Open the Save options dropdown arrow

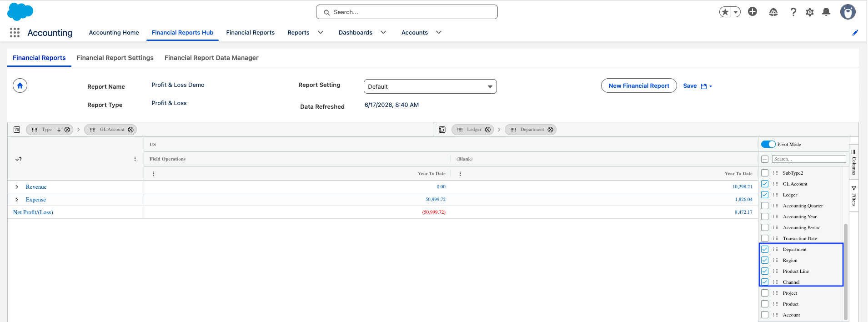pyautogui.click(x=711, y=86)
